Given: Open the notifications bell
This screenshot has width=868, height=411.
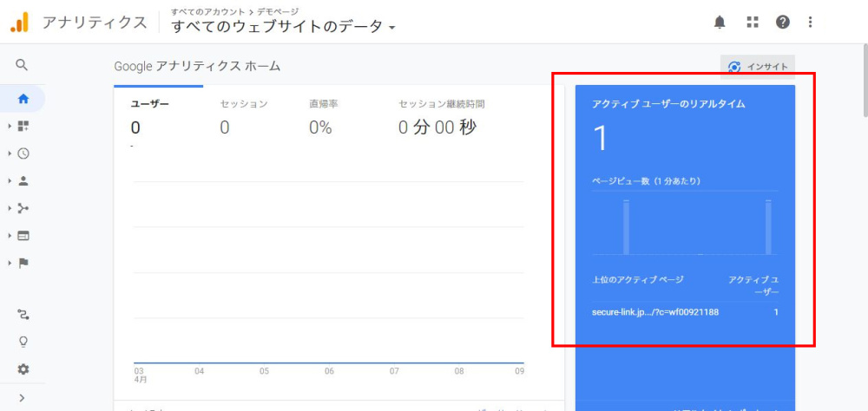Looking at the screenshot, I should pyautogui.click(x=720, y=23).
